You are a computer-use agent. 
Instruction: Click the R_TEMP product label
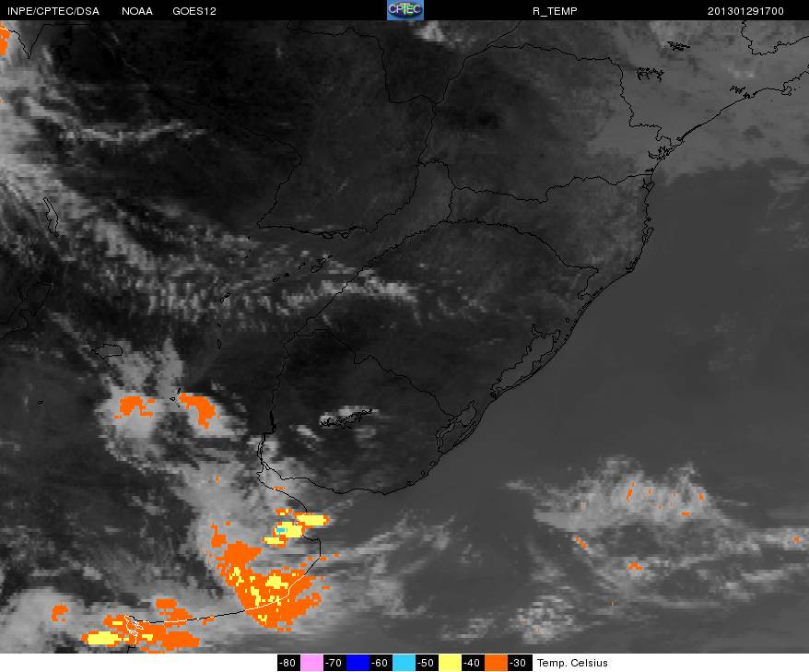click(x=555, y=11)
